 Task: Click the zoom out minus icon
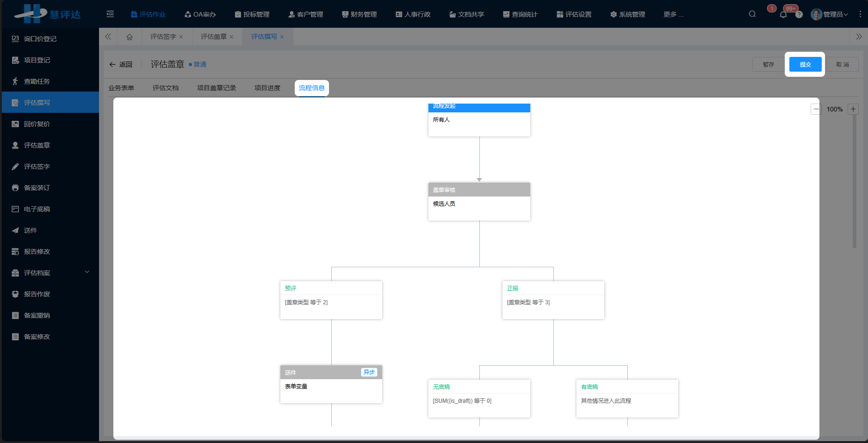tap(816, 109)
